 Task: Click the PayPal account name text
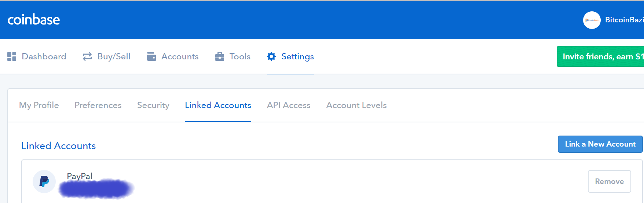pos(80,176)
